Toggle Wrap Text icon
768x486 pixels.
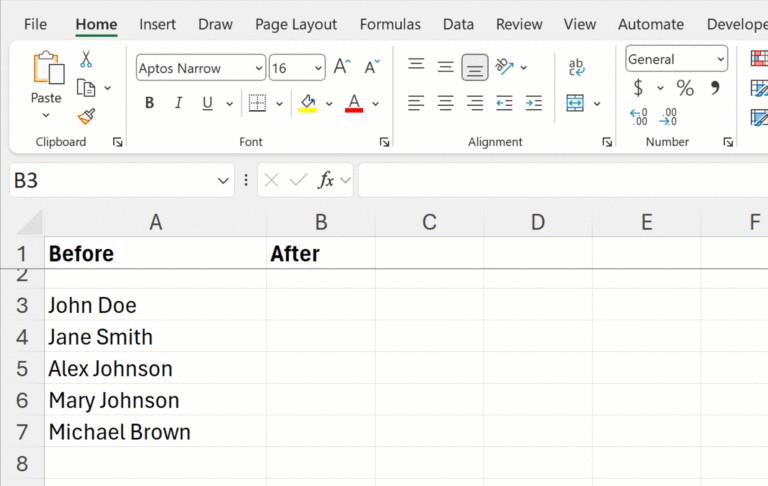tap(576, 67)
